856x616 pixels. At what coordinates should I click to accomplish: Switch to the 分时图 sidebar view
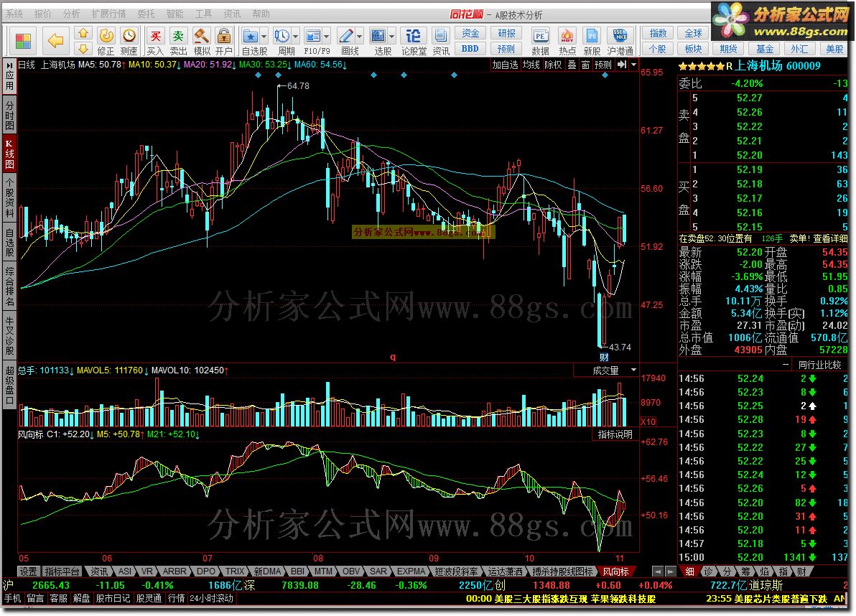(9, 115)
